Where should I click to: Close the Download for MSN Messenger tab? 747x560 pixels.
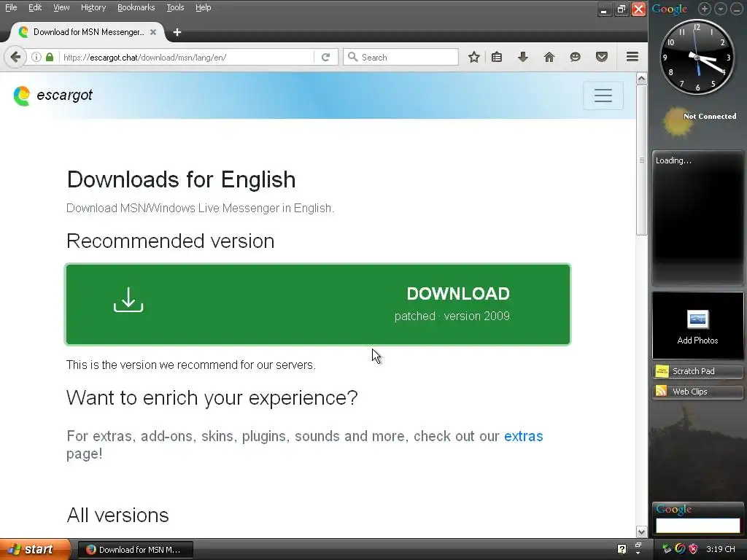pos(153,32)
